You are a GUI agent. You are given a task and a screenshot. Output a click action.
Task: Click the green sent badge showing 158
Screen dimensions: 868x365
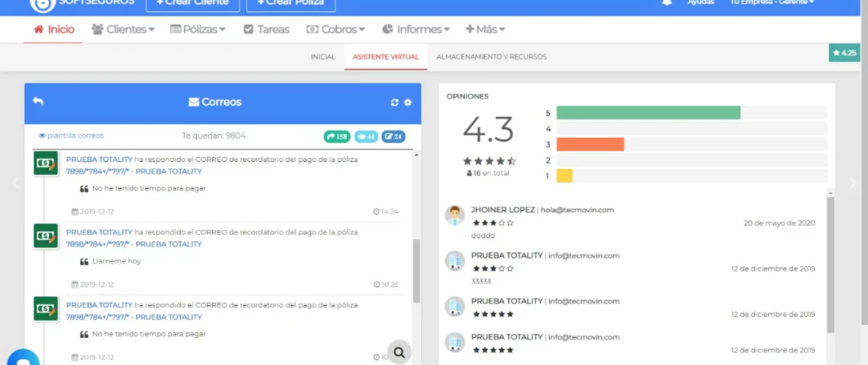tap(337, 136)
